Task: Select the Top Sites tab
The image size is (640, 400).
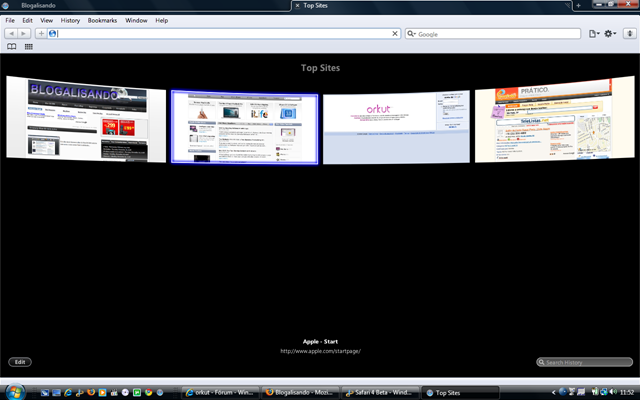Action: point(432,5)
